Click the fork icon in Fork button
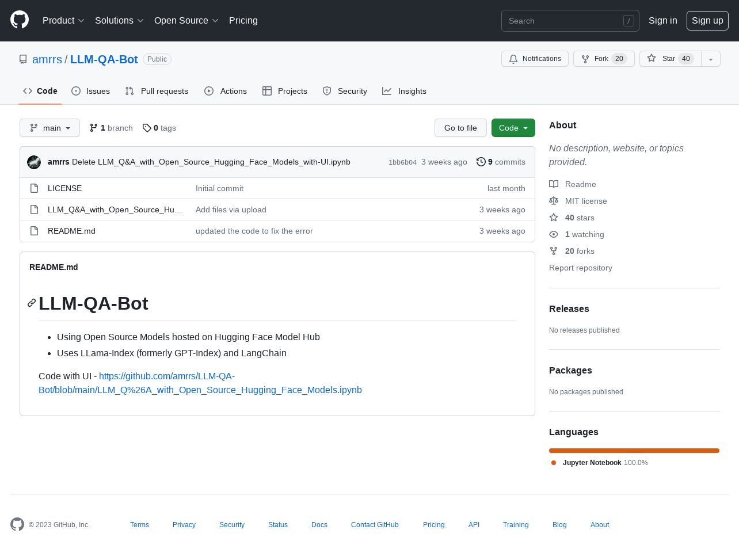The image size is (739, 560). 585,59
